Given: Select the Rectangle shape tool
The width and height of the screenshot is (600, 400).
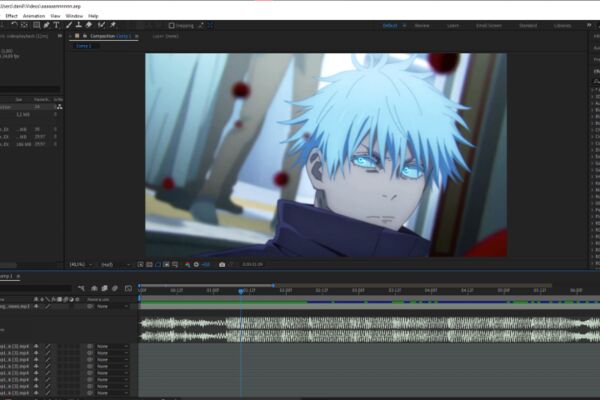Looking at the screenshot, I should [36, 25].
